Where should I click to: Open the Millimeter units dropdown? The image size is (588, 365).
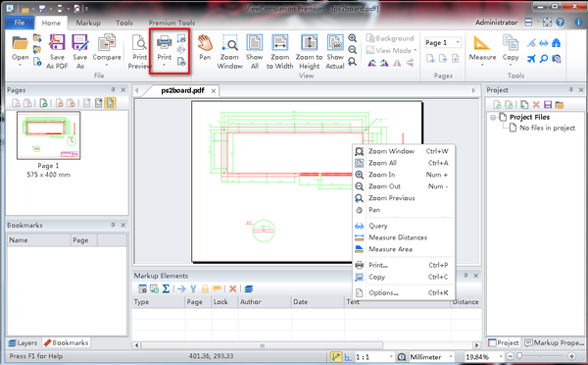[431, 357]
